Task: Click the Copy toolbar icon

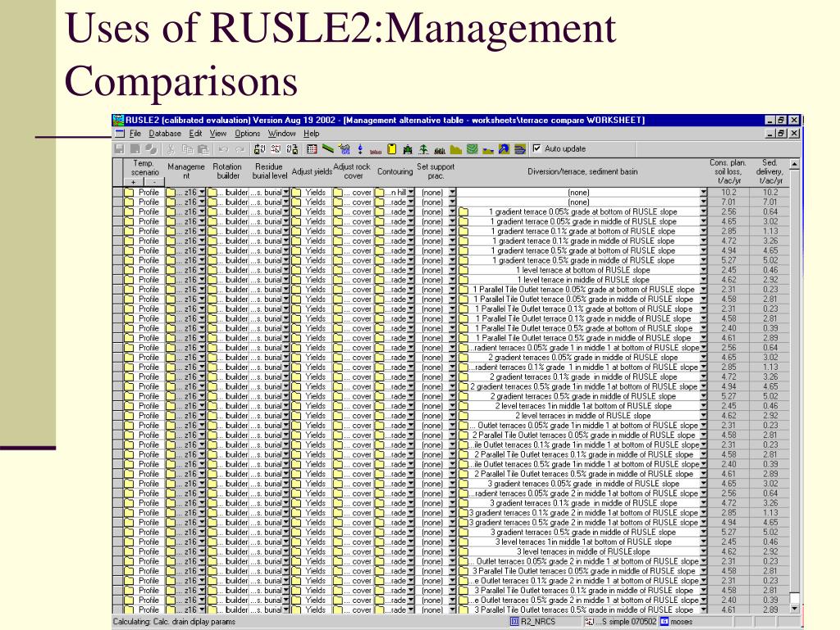Action: click(x=188, y=149)
